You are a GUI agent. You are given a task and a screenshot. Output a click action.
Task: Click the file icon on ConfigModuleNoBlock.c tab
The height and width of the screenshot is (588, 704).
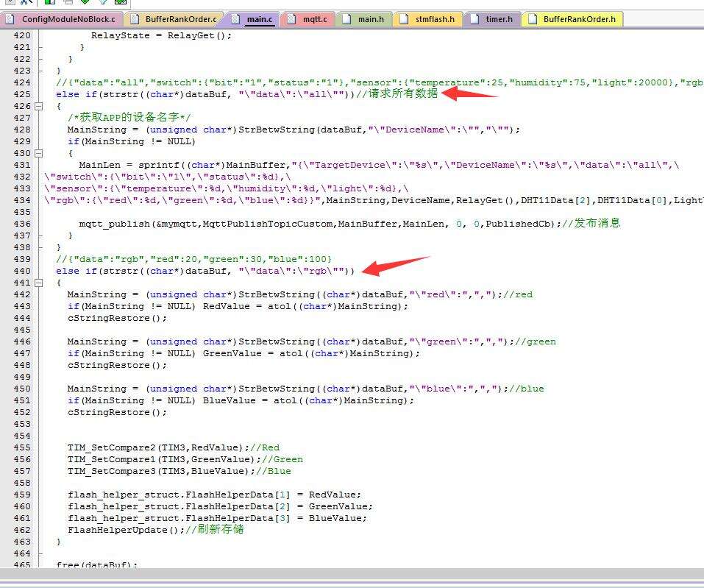pyautogui.click(x=11, y=19)
